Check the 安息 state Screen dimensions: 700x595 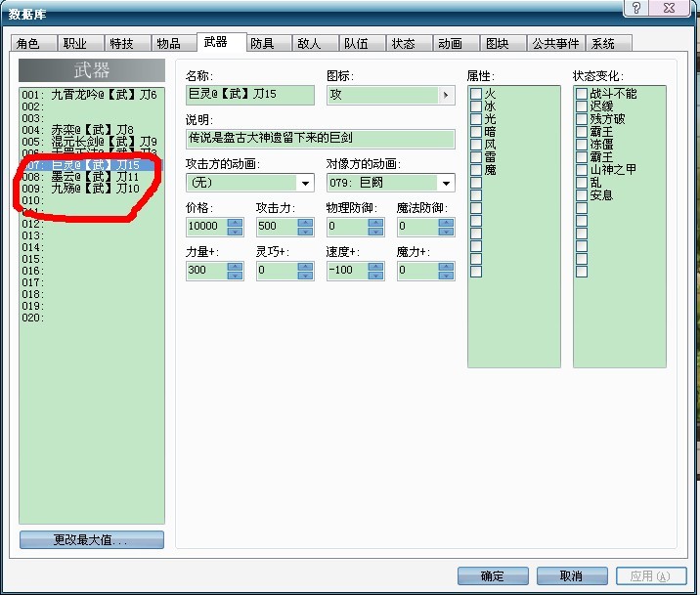click(582, 195)
